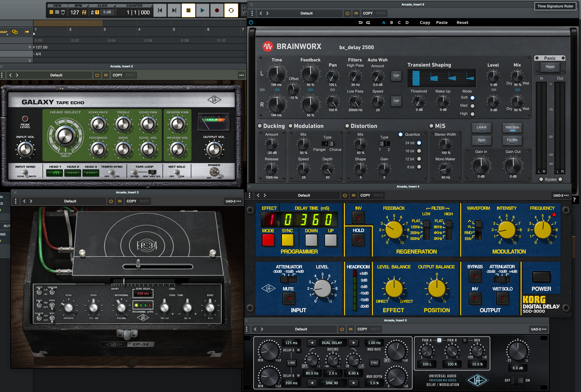Click the Fix Mix button
581x392 pixels.
point(512,140)
